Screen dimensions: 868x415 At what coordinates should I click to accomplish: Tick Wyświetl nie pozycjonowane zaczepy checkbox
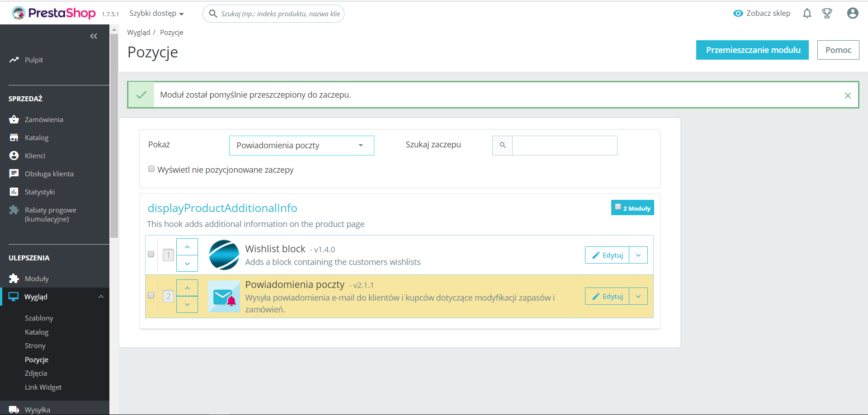click(151, 169)
